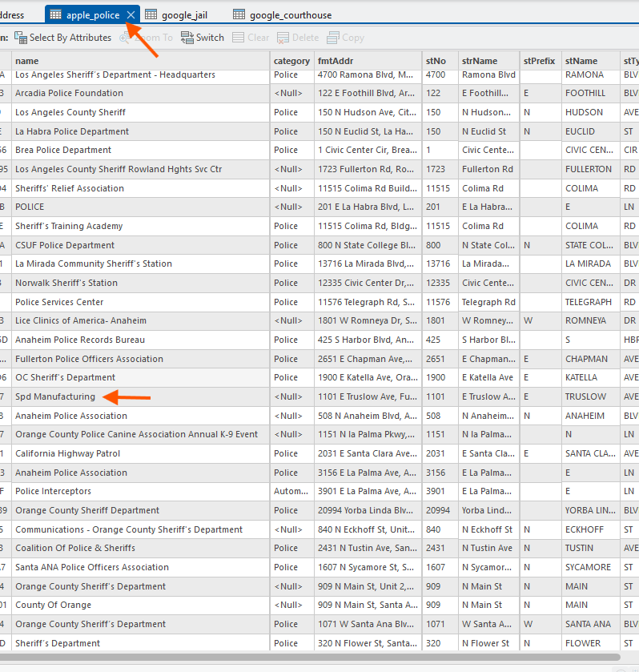Close the apple_police table tab
The width and height of the screenshot is (639, 672).
[131, 15]
